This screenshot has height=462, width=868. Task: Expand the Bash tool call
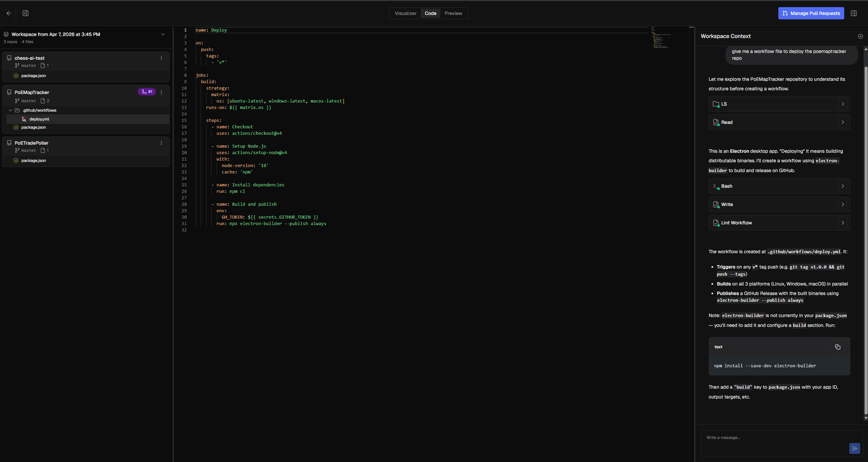[843, 186]
